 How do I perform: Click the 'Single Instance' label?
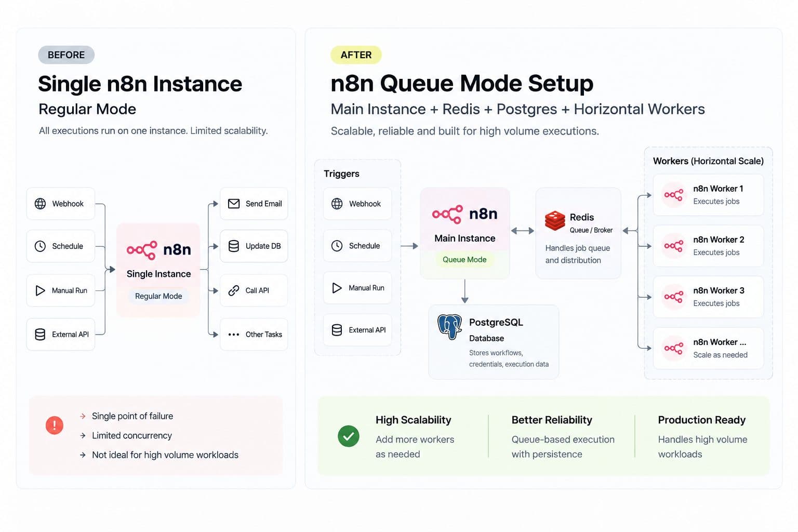click(x=158, y=274)
